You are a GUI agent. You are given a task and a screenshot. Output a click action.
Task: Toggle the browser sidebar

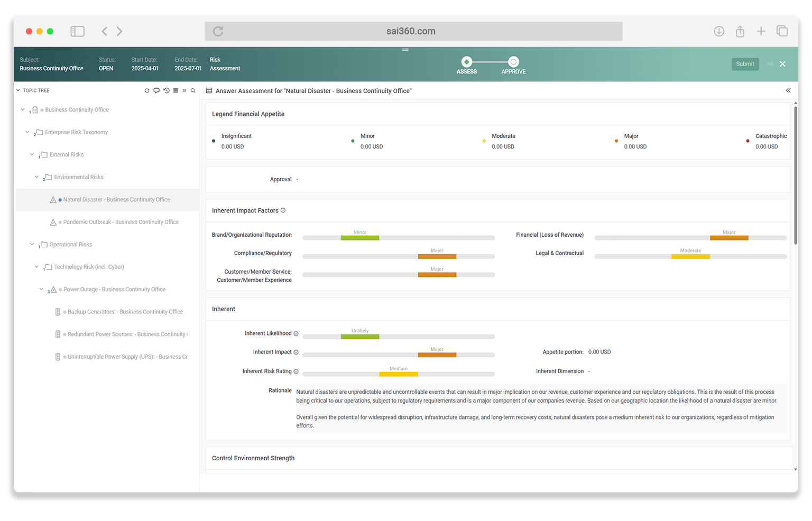click(x=78, y=31)
